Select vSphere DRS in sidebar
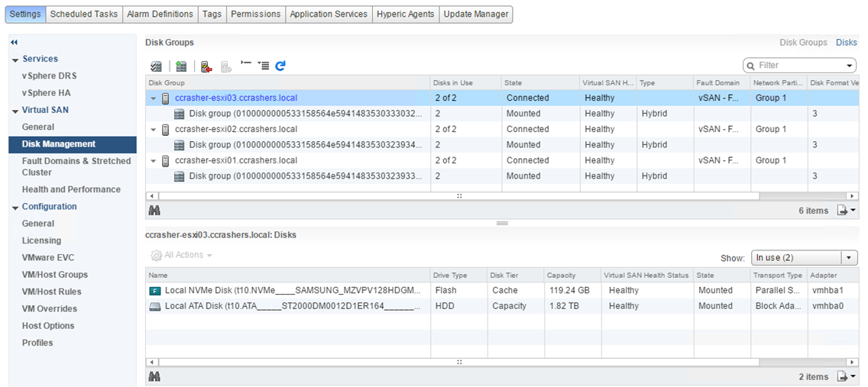 pyautogui.click(x=49, y=76)
